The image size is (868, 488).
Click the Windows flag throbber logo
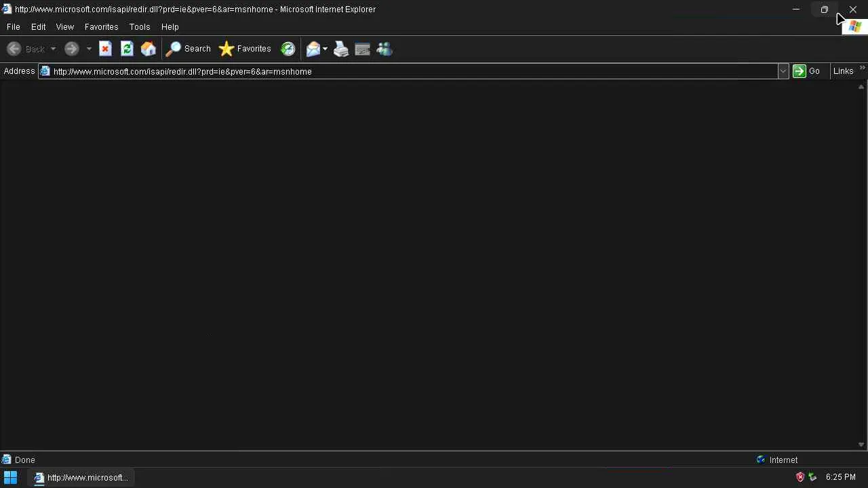click(x=854, y=27)
